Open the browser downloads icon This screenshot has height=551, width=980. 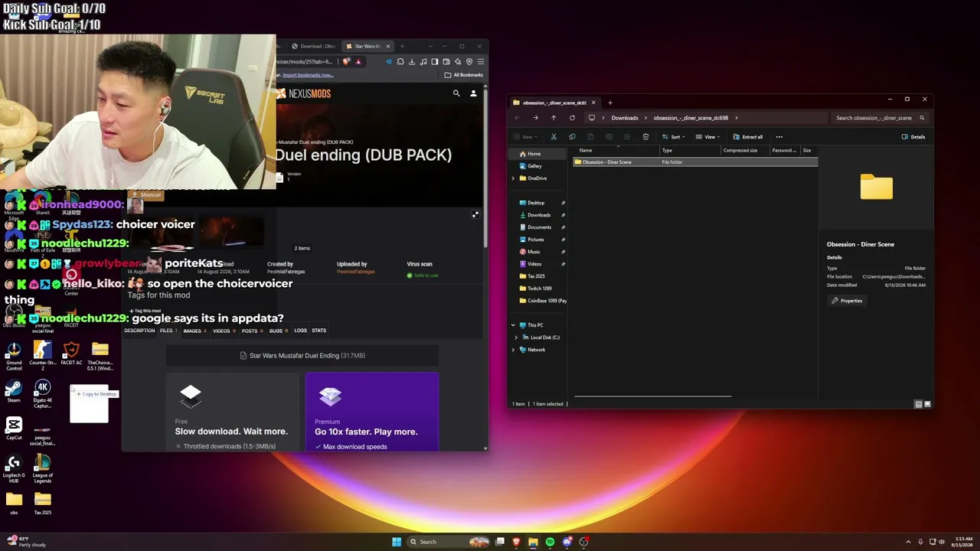412,62
